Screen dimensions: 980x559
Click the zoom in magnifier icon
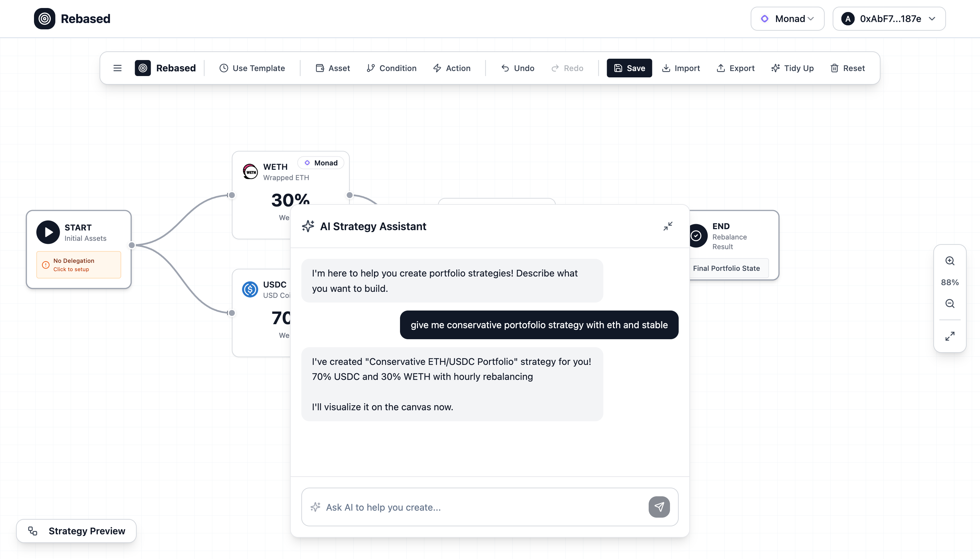point(950,261)
